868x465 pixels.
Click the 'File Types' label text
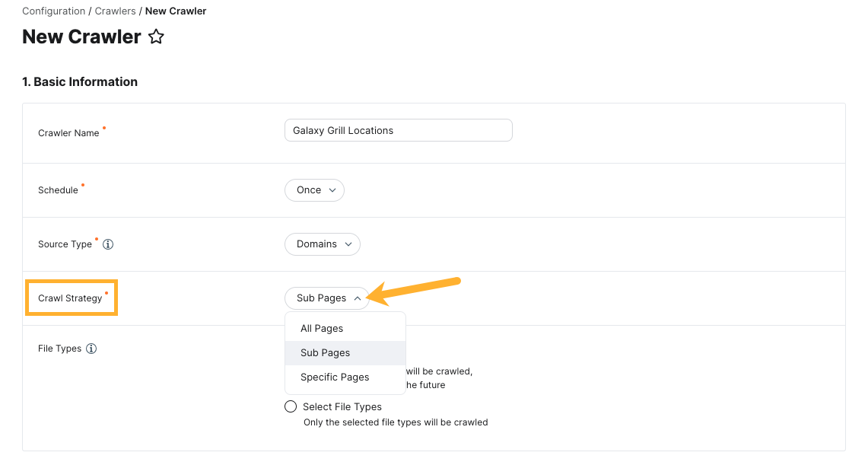point(60,349)
